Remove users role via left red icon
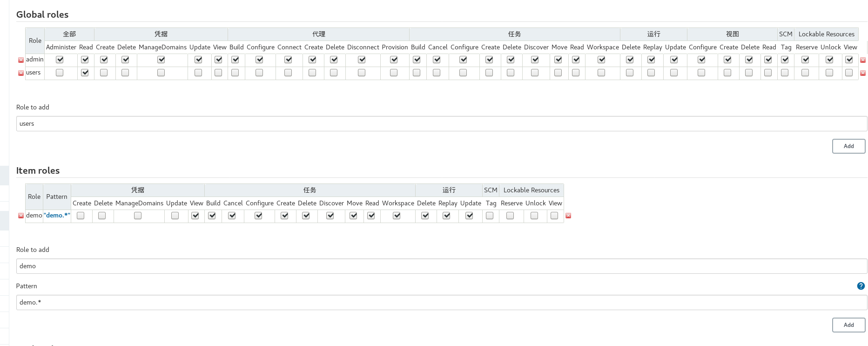The height and width of the screenshot is (346, 868). point(21,73)
